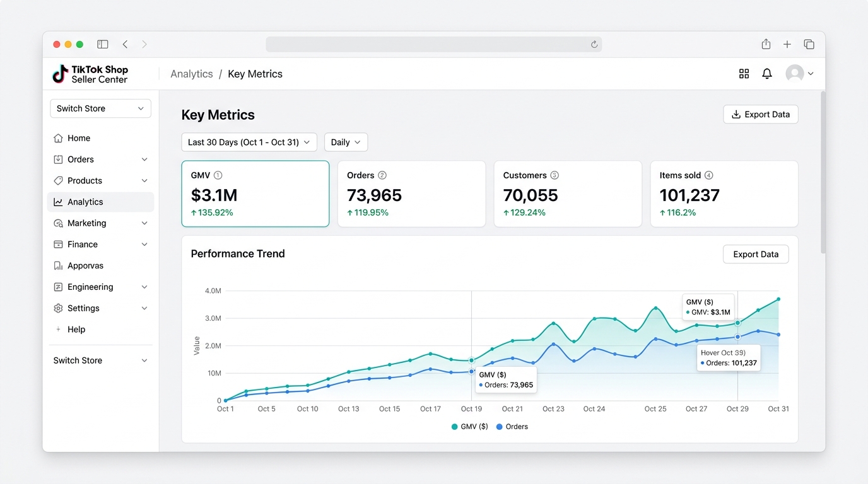Click the user avatar icon
The image size is (868, 484).
pyautogui.click(x=795, y=74)
